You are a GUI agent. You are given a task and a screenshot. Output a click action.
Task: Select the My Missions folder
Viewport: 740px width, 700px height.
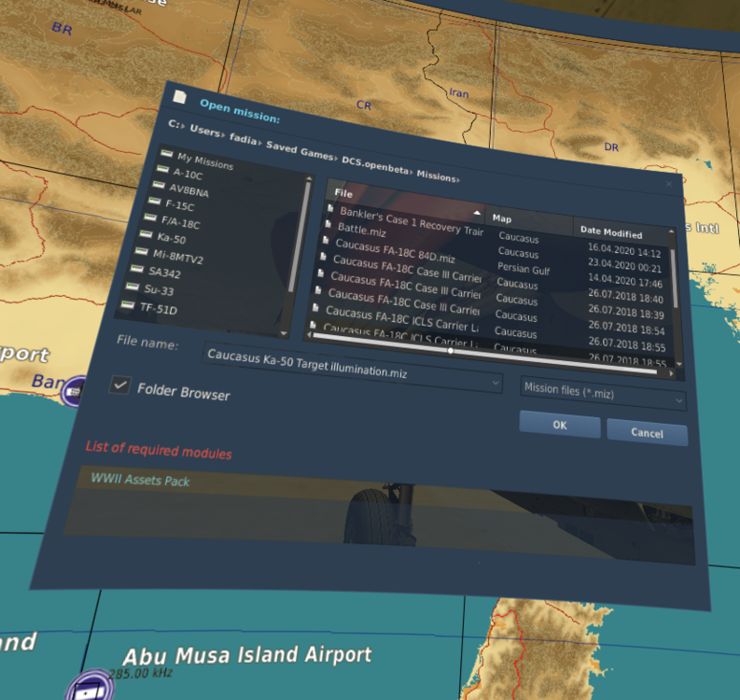pyautogui.click(x=205, y=161)
